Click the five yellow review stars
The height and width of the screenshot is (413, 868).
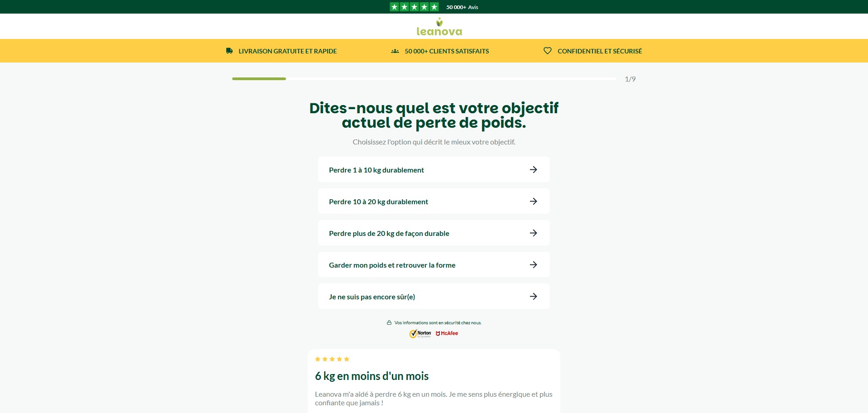332,359
